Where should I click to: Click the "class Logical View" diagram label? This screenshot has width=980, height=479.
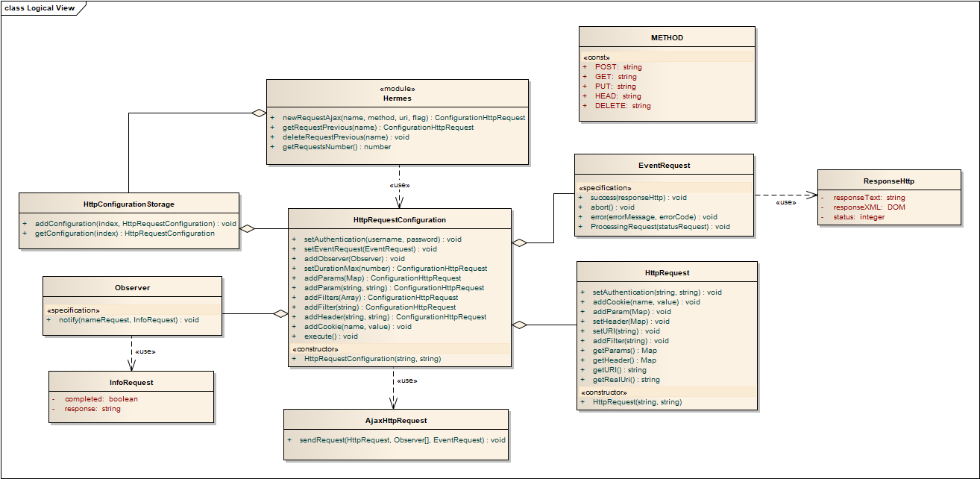[39, 7]
